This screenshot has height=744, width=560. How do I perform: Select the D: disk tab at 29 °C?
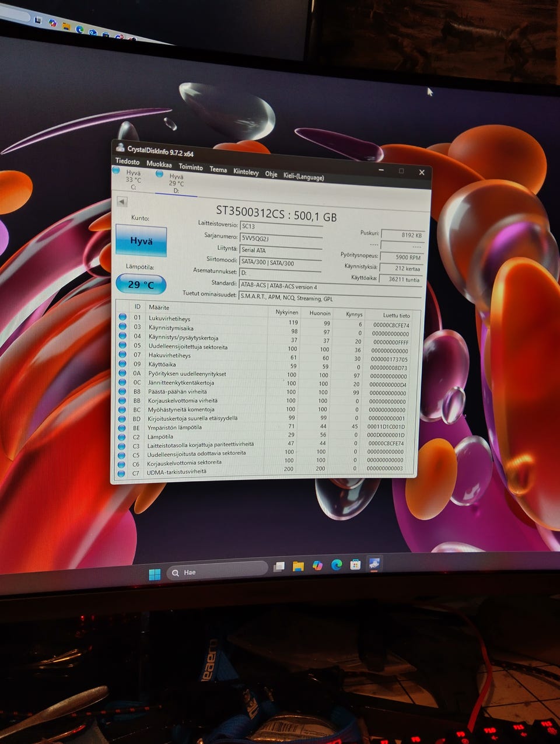click(176, 183)
